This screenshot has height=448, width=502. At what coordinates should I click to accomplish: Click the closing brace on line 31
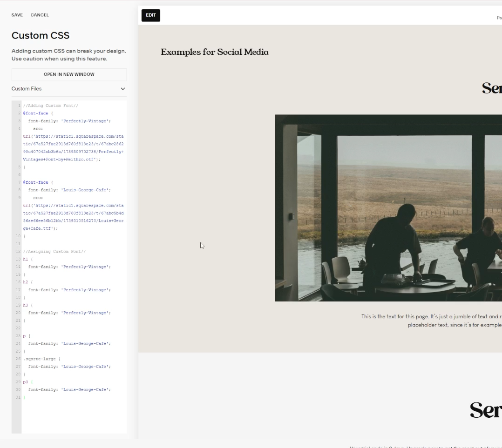click(24, 397)
